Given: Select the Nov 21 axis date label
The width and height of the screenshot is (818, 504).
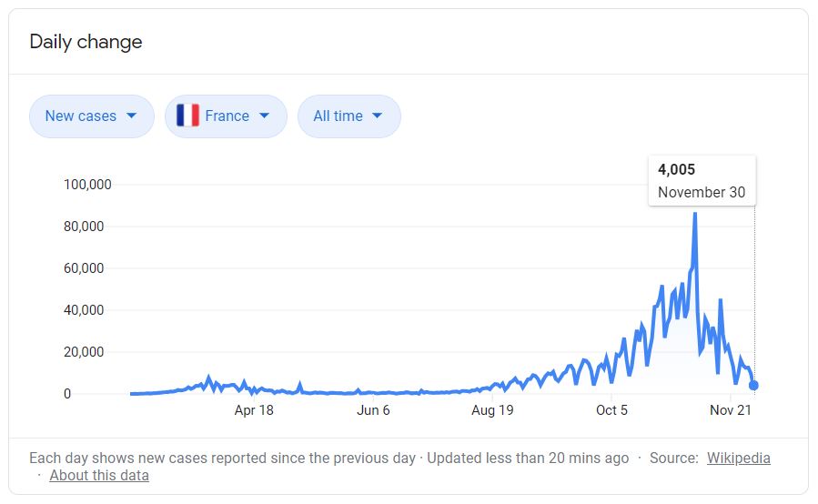Looking at the screenshot, I should click(731, 410).
